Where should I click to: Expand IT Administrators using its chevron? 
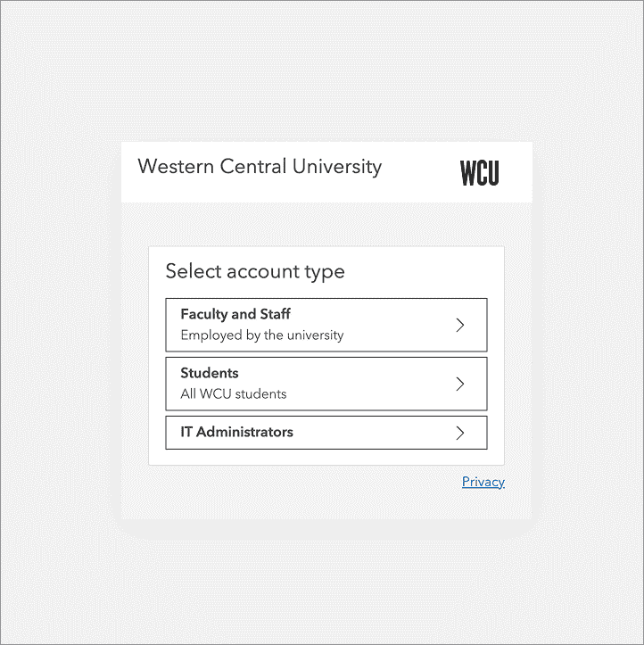[460, 433]
